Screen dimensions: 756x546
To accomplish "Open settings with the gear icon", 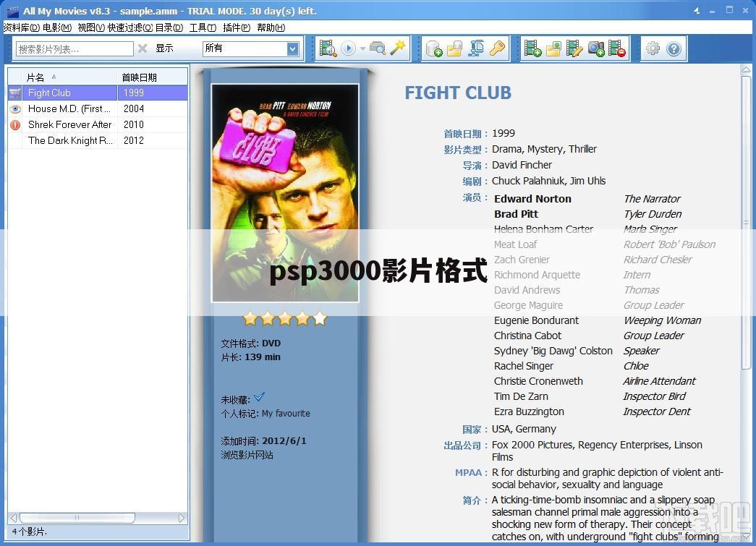I will tap(653, 48).
